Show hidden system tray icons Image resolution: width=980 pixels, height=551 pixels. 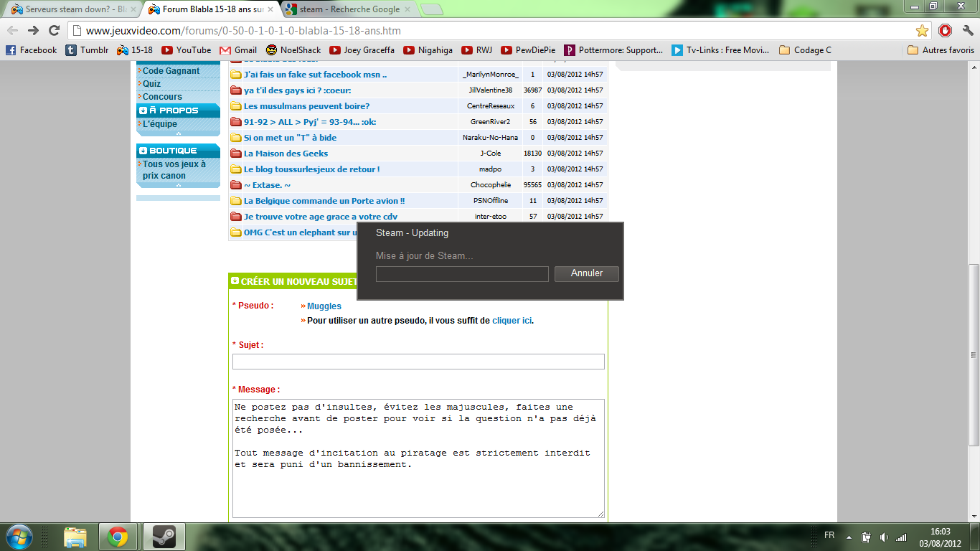pos(849,537)
